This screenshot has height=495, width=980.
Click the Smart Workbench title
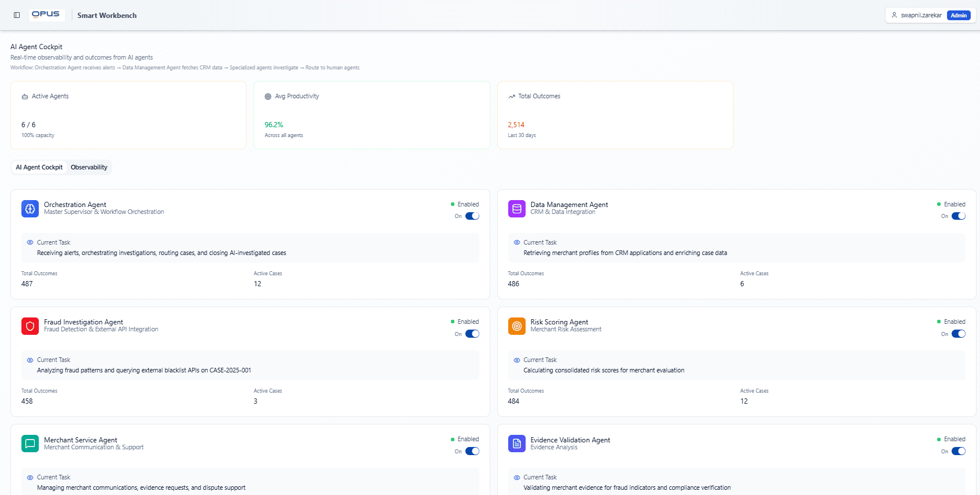(107, 16)
